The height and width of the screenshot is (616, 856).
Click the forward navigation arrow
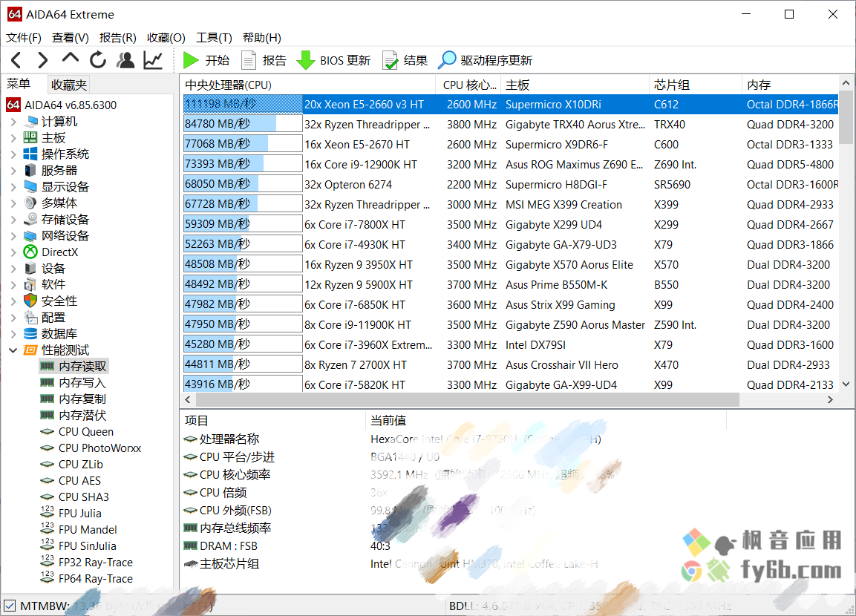pyautogui.click(x=42, y=60)
